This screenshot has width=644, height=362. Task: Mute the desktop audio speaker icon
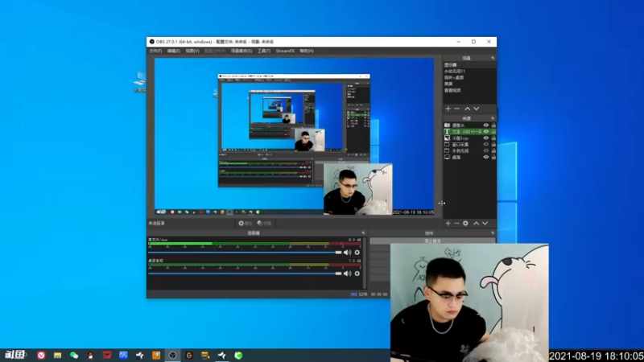[x=347, y=274]
